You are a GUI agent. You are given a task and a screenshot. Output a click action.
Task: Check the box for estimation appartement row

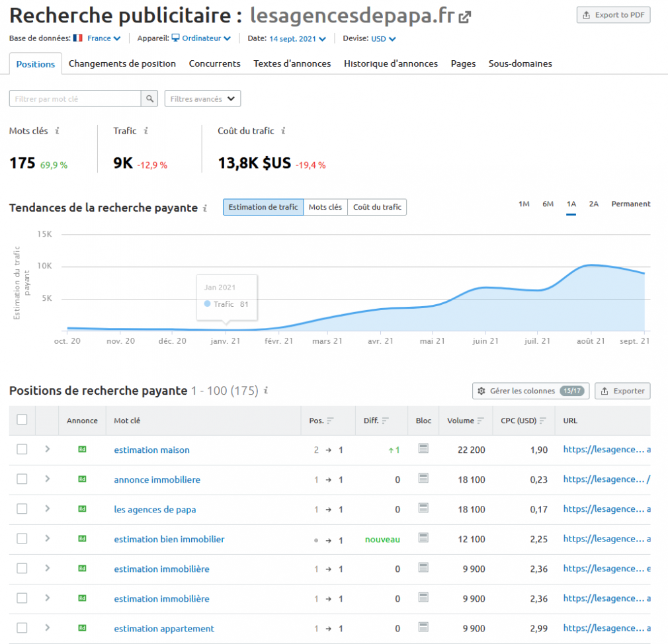click(x=22, y=628)
